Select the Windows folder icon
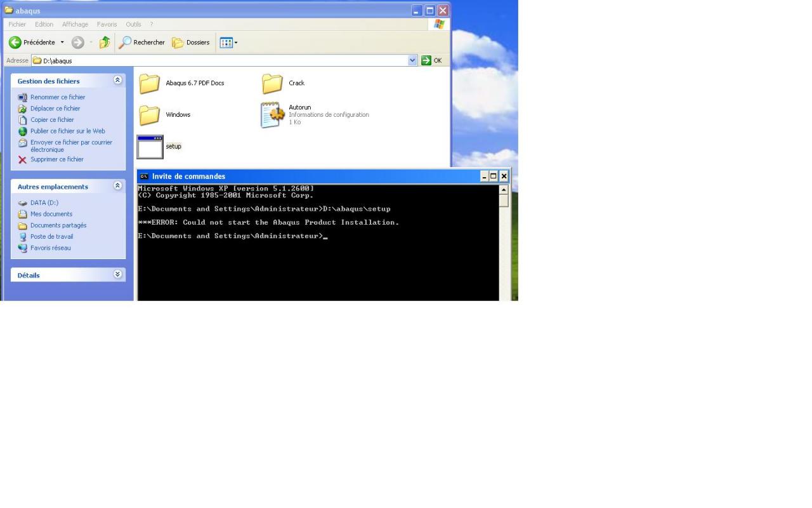This screenshot has width=812, height=508. pos(150,115)
